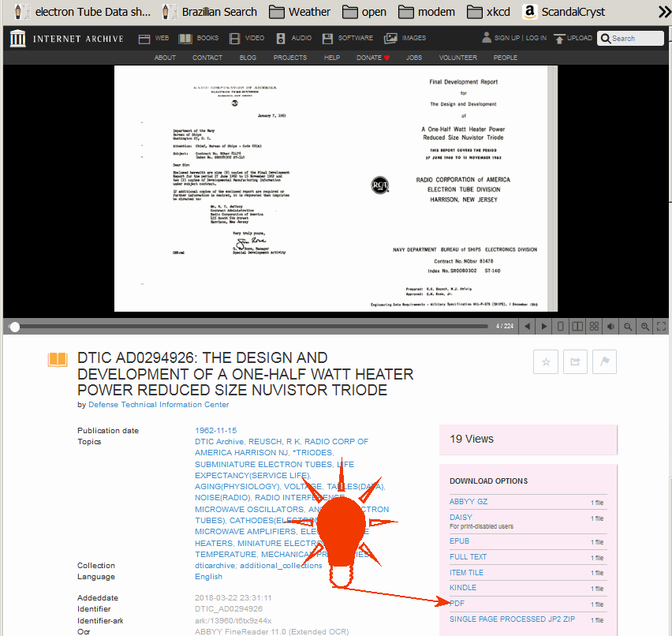Open the dticarchive collection link
Image resolution: width=672 pixels, height=636 pixels.
coord(215,565)
